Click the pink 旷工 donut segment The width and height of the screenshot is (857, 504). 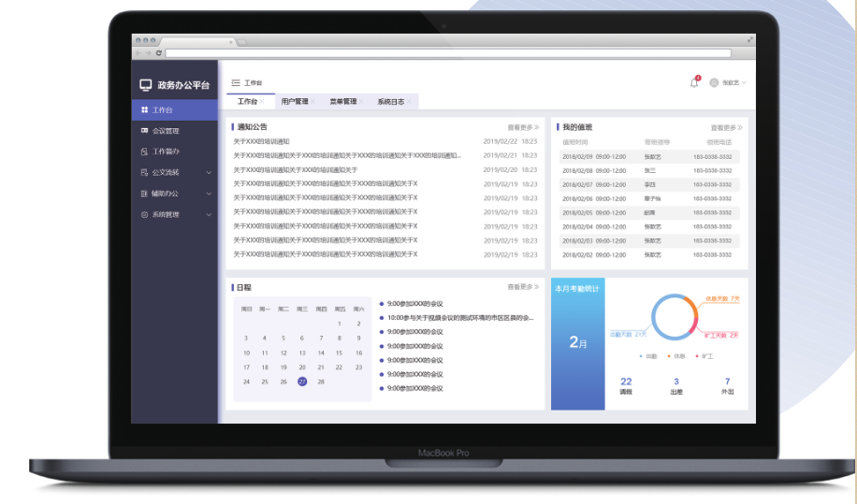point(693,325)
